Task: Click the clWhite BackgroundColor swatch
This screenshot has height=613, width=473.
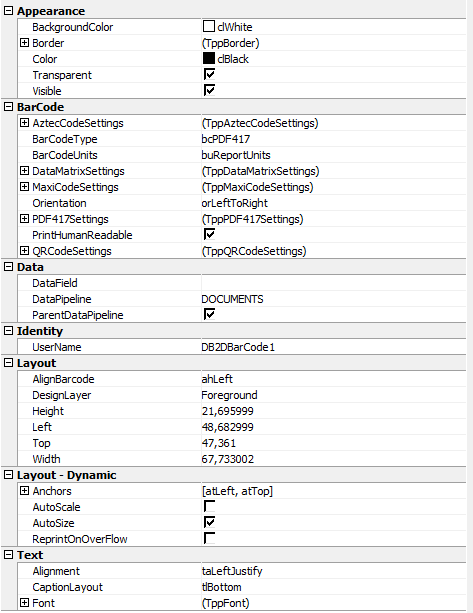Action: tap(209, 26)
